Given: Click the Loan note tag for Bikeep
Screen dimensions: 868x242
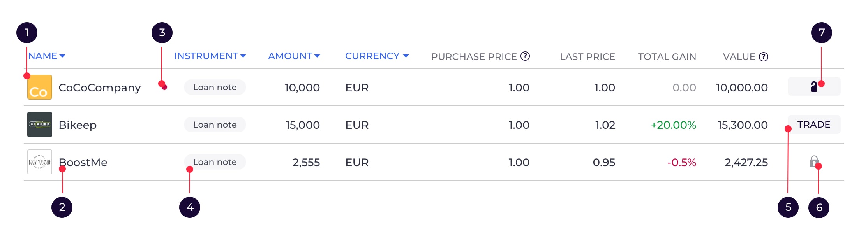Looking at the screenshot, I should coord(215,125).
